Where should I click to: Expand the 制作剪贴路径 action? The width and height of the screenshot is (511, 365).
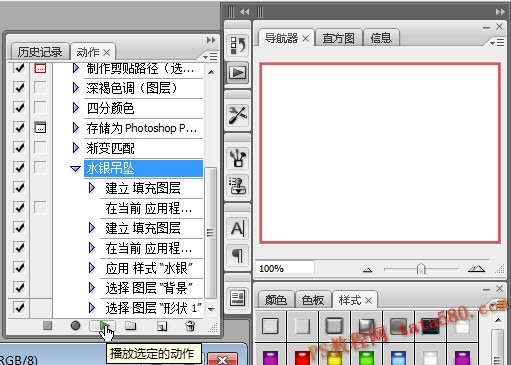point(76,68)
